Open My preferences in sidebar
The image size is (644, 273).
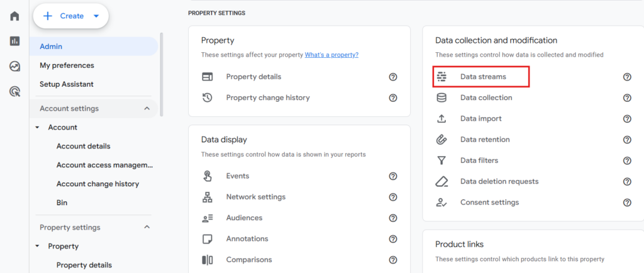pyautogui.click(x=67, y=65)
